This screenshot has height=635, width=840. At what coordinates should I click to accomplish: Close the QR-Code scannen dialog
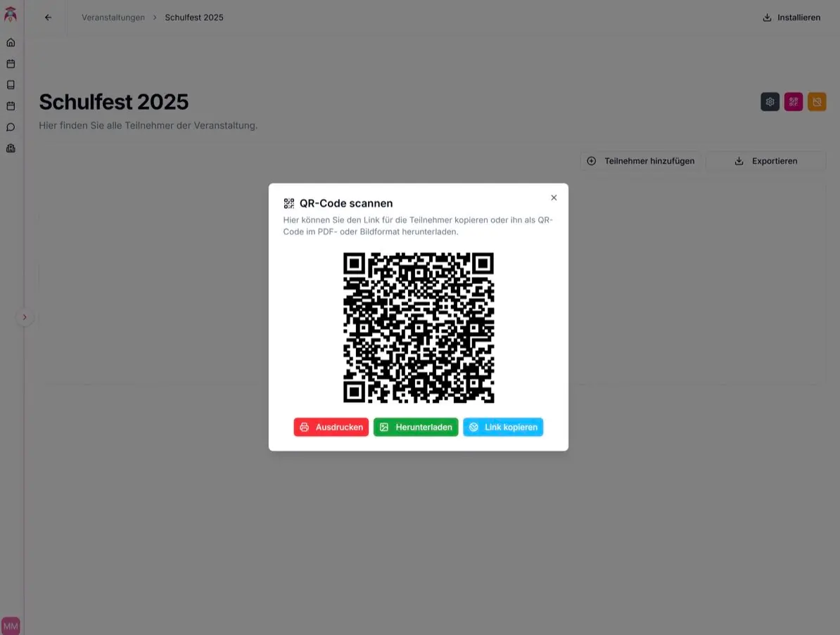point(554,198)
